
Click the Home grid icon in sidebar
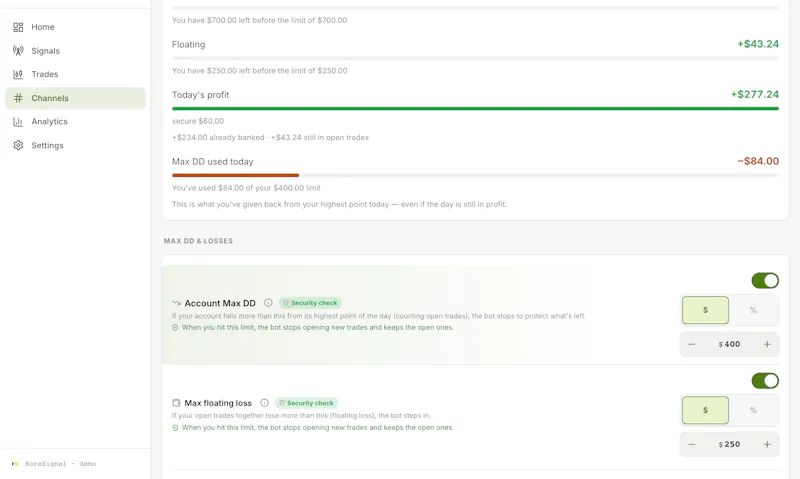18,27
